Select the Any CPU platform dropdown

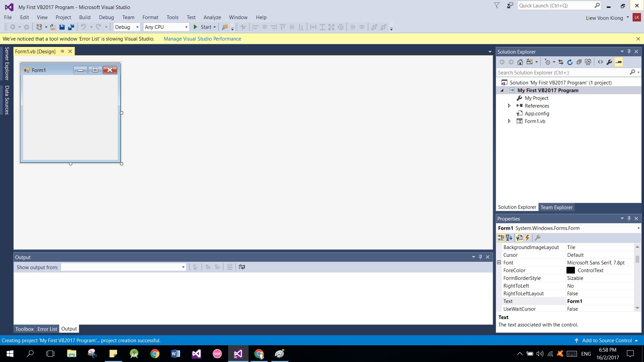(166, 27)
